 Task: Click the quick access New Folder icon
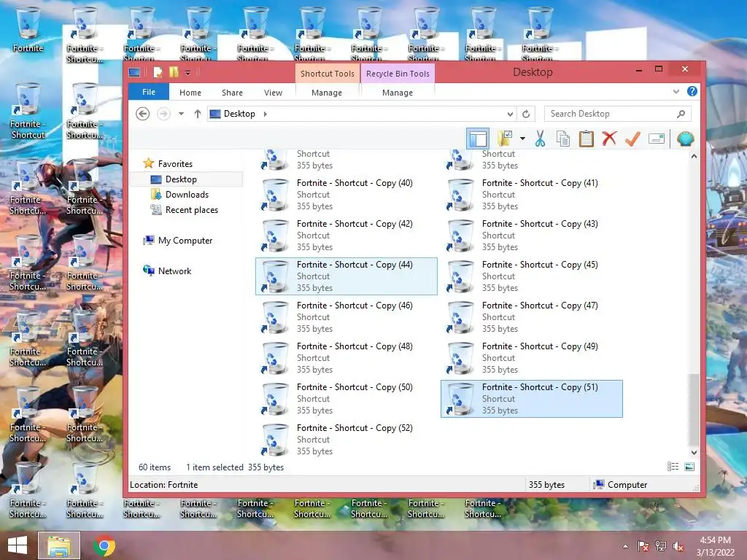pyautogui.click(x=174, y=72)
